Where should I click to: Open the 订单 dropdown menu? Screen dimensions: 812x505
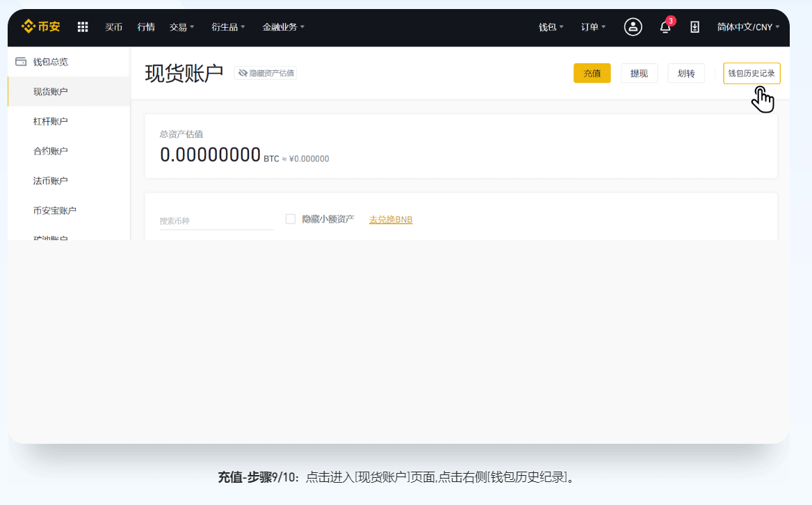click(x=593, y=27)
